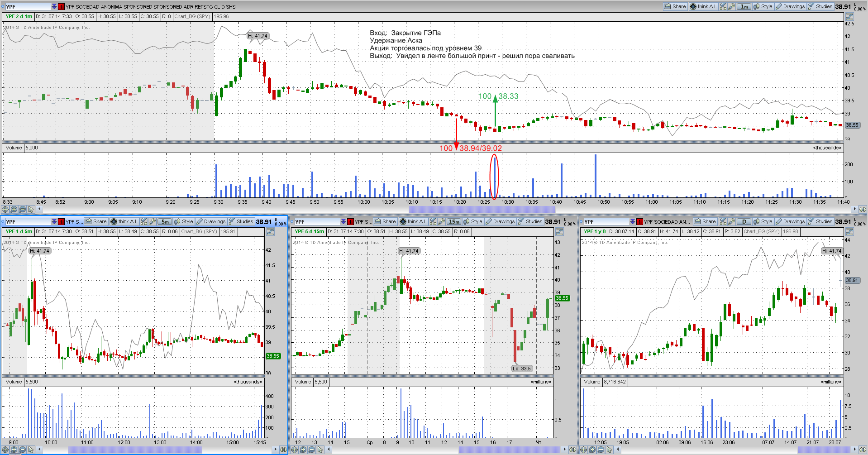Open think A.I. in the top chart toolbar

[703, 6]
